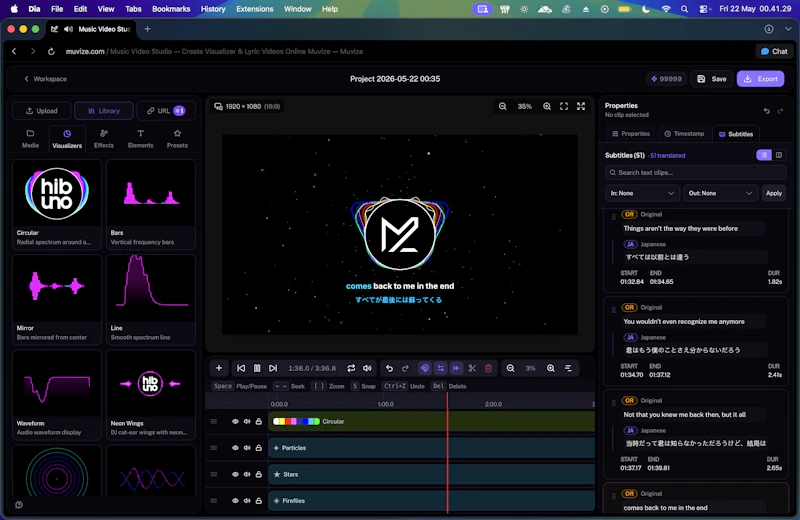Viewport: 800px width, 520px height.
Task: Switch subtitles to side-by-side column view
Action: (x=779, y=155)
